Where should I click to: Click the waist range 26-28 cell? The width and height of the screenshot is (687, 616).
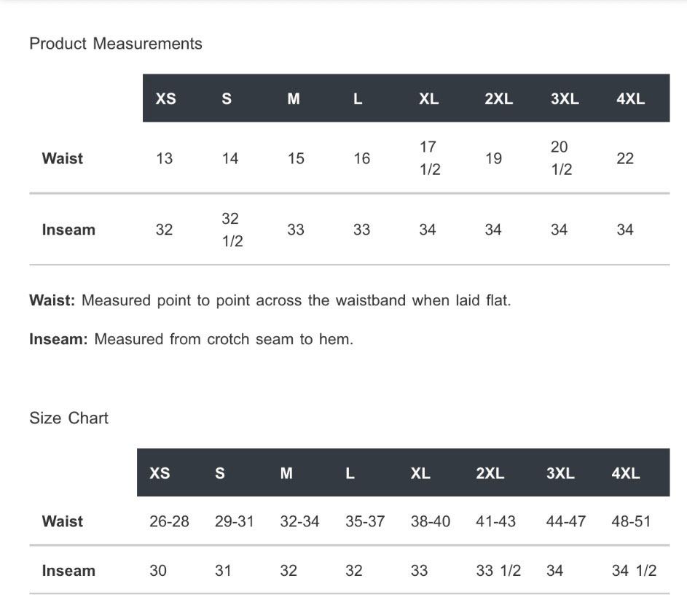[x=169, y=521]
